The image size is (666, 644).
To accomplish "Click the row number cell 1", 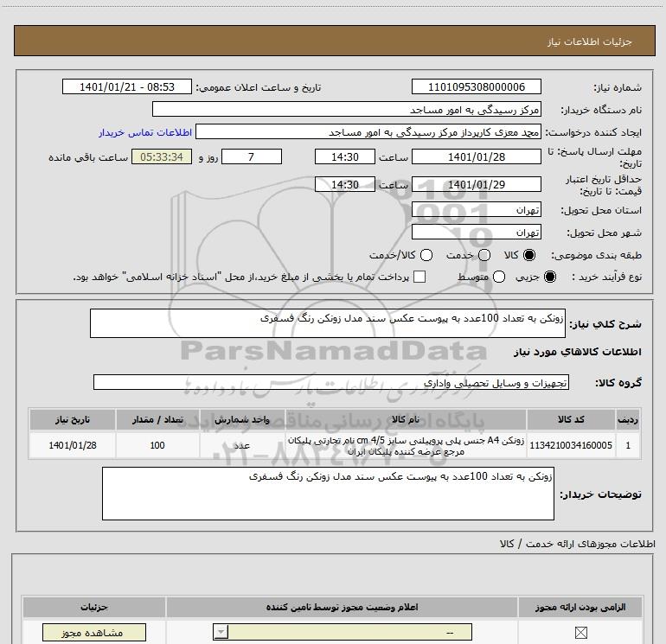I will 628,445.
